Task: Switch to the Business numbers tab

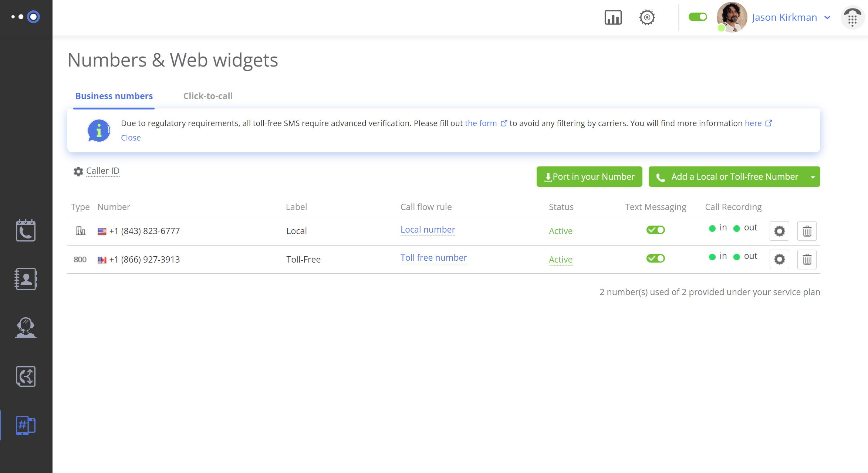Action: [x=114, y=96]
